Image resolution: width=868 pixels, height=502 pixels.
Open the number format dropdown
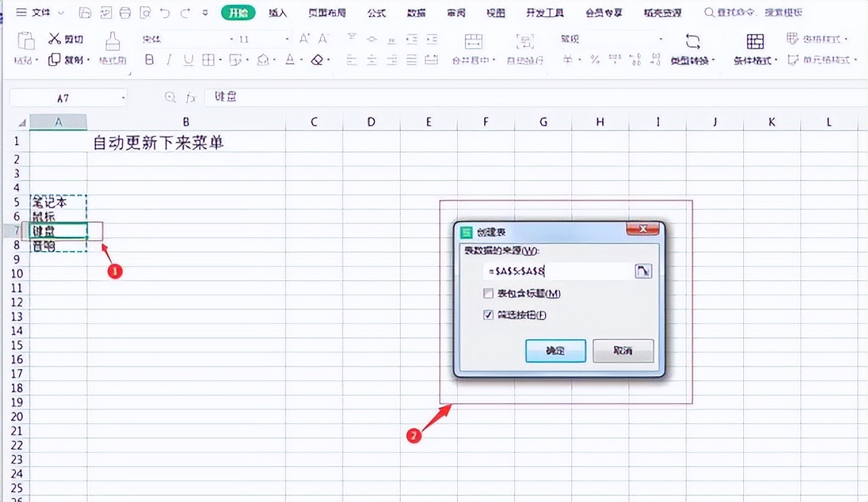[x=660, y=39]
